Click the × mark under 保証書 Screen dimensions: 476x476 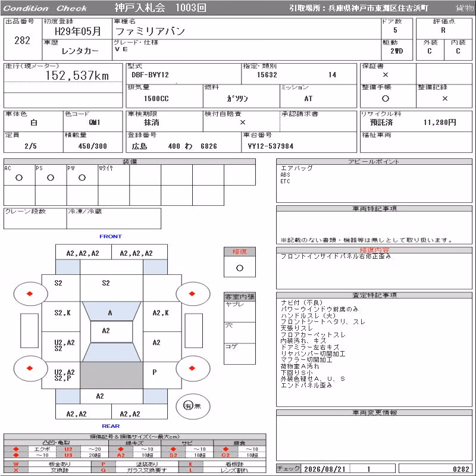(x=385, y=75)
